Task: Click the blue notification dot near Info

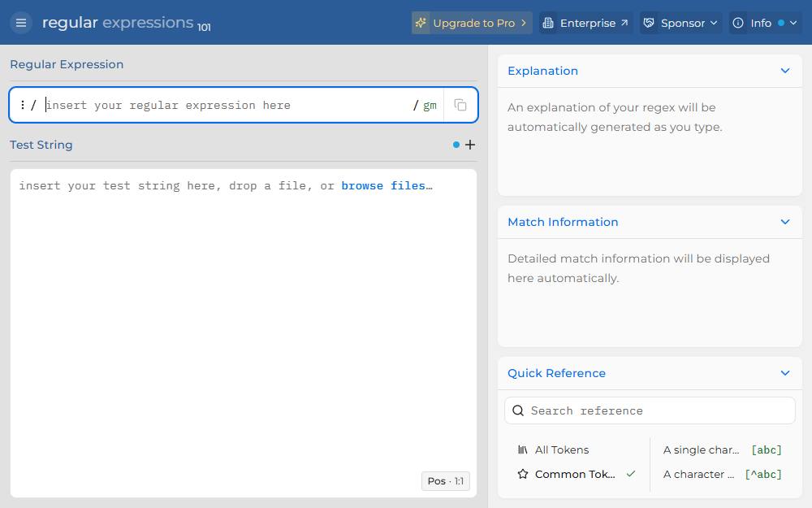Action: [x=781, y=23]
